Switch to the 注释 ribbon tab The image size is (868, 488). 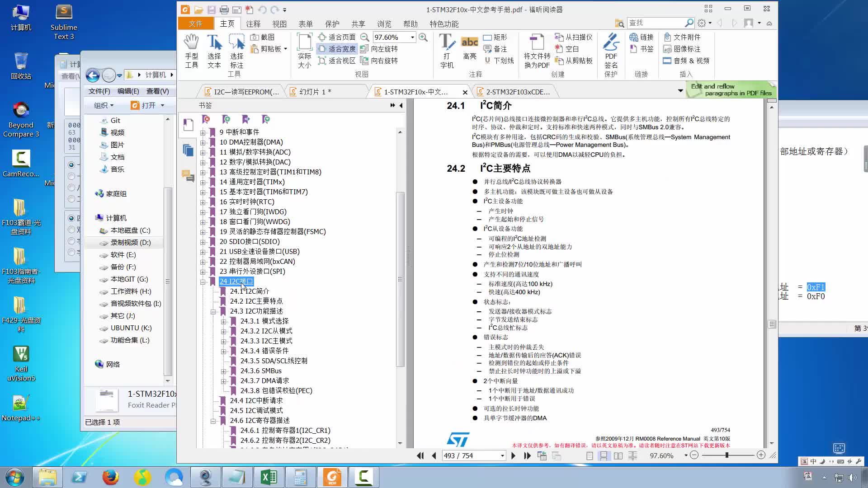253,23
